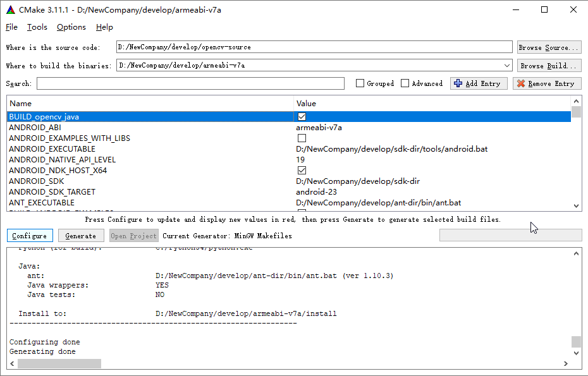Select the ANDROID_NATIVE_API_LEVEL entry
The width and height of the screenshot is (588, 376).
pyautogui.click(x=62, y=160)
